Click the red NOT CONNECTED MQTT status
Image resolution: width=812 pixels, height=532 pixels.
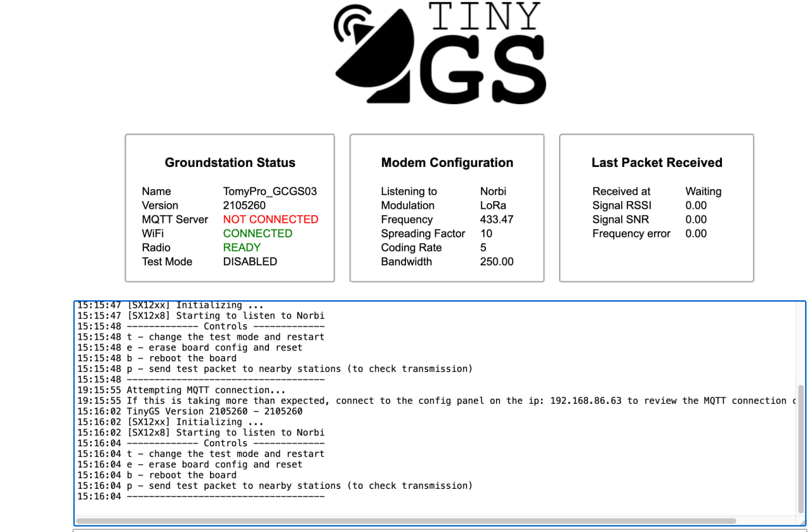(270, 219)
